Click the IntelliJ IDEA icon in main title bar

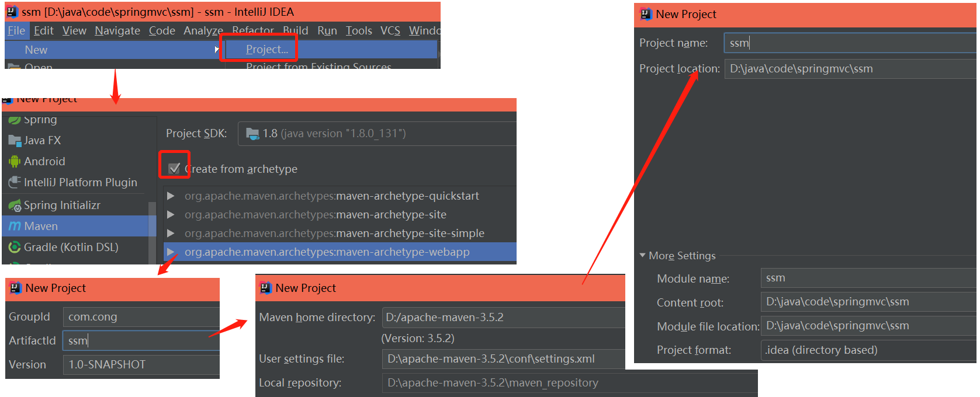(12, 12)
